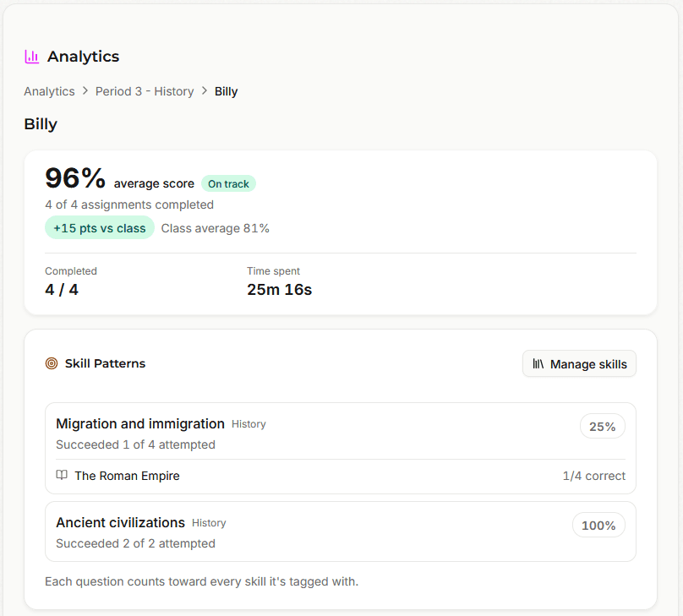Click the 100% score pill

tap(599, 525)
